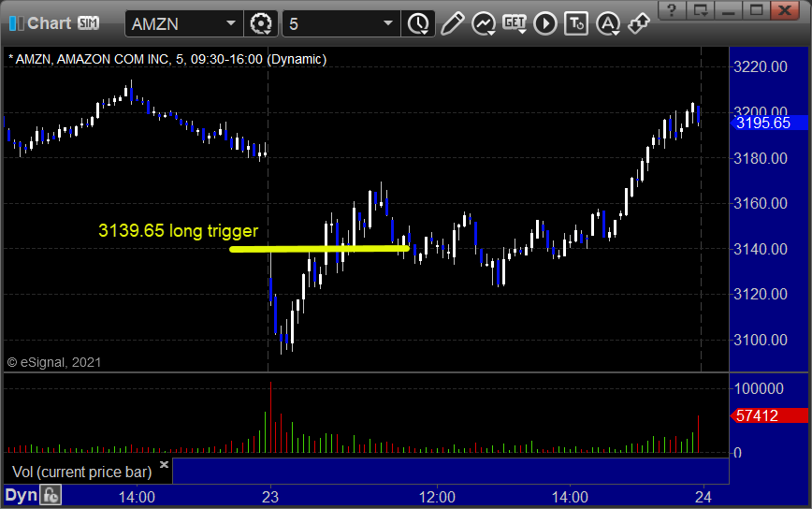Click the 14:00 label after 12:00
This screenshot has width=812, height=509.
[570, 497]
